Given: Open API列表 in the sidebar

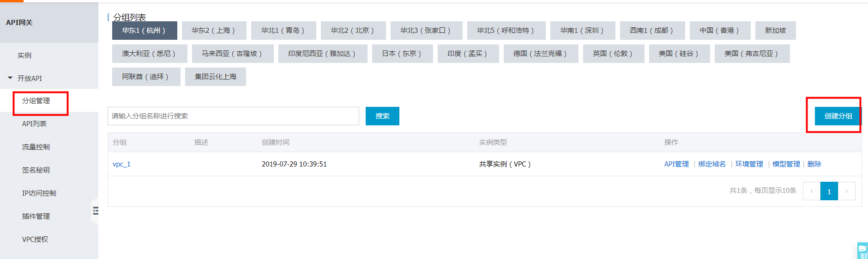Looking at the screenshot, I should (x=34, y=124).
